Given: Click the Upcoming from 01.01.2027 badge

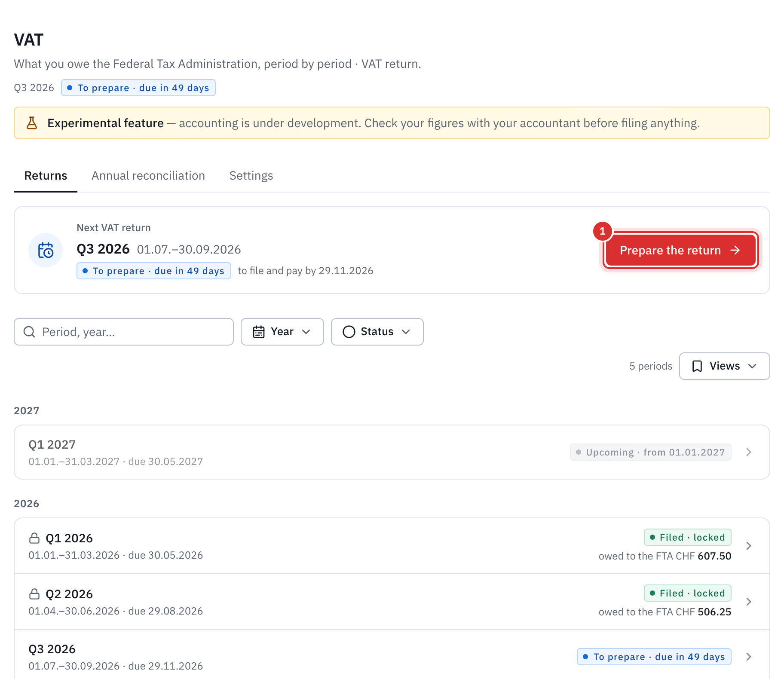Looking at the screenshot, I should tap(651, 452).
